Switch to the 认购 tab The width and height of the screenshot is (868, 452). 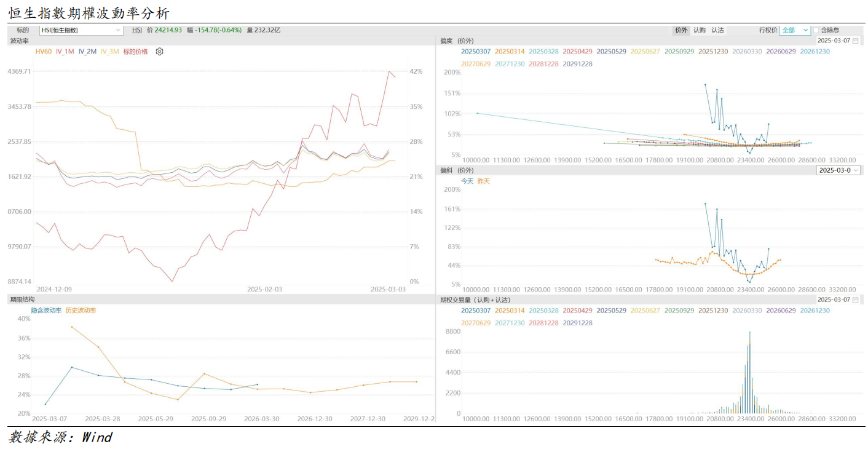coord(700,30)
